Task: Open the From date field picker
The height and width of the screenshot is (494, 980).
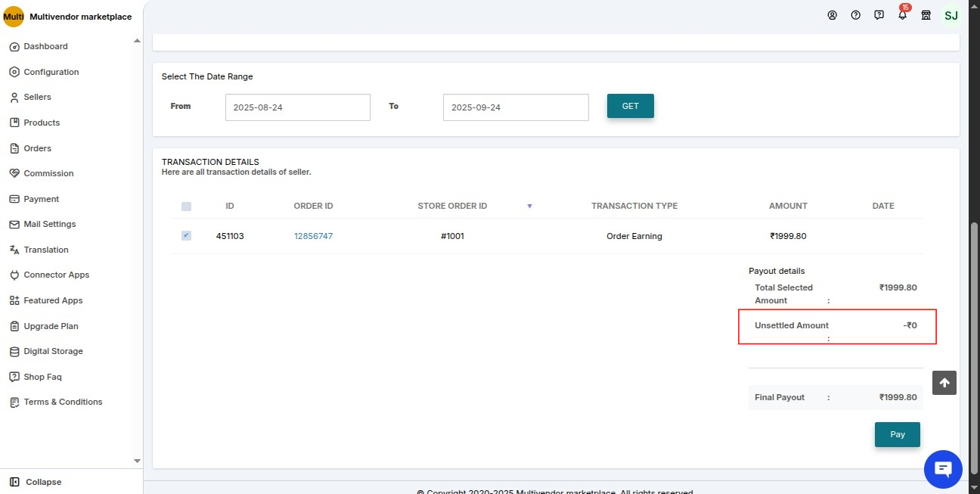Action: [x=297, y=107]
